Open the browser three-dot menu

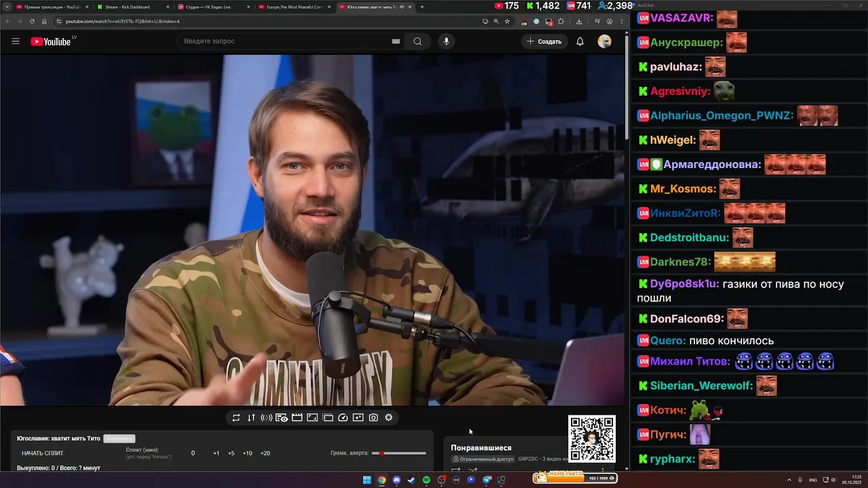(x=622, y=21)
